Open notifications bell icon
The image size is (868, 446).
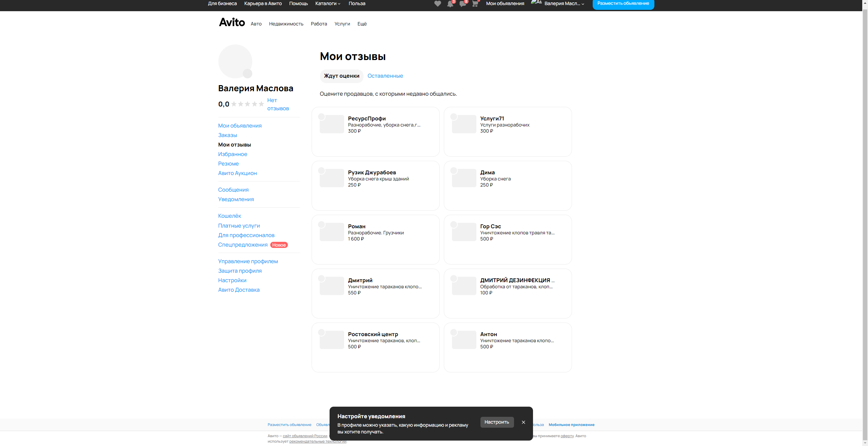(450, 4)
